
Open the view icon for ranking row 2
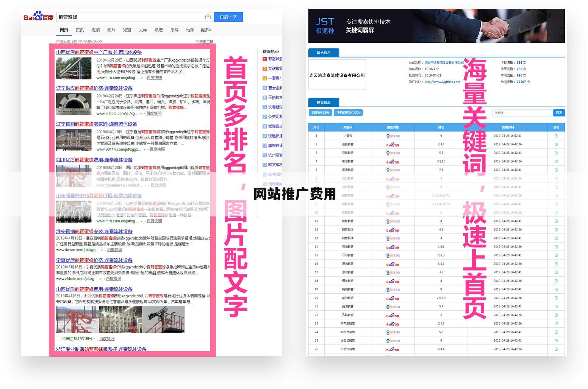556,144
